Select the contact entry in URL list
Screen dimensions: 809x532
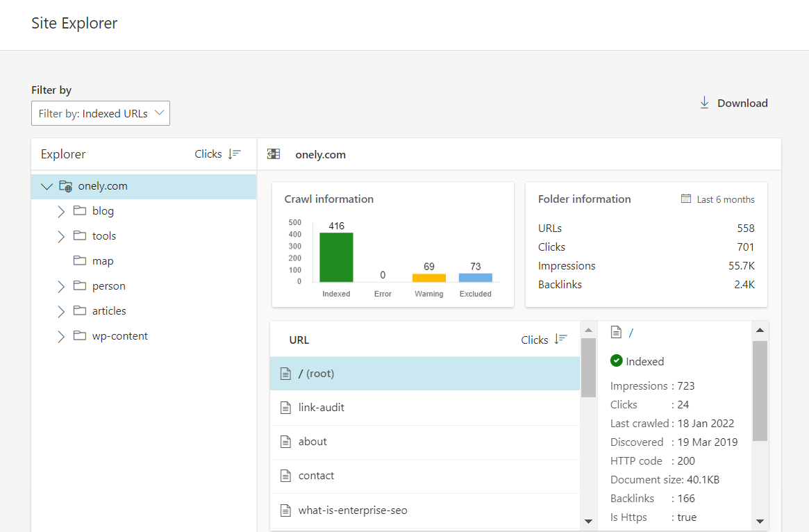[316, 475]
